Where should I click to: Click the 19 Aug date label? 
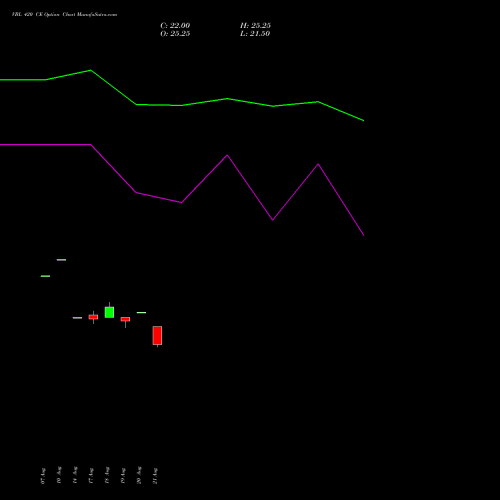[123, 476]
